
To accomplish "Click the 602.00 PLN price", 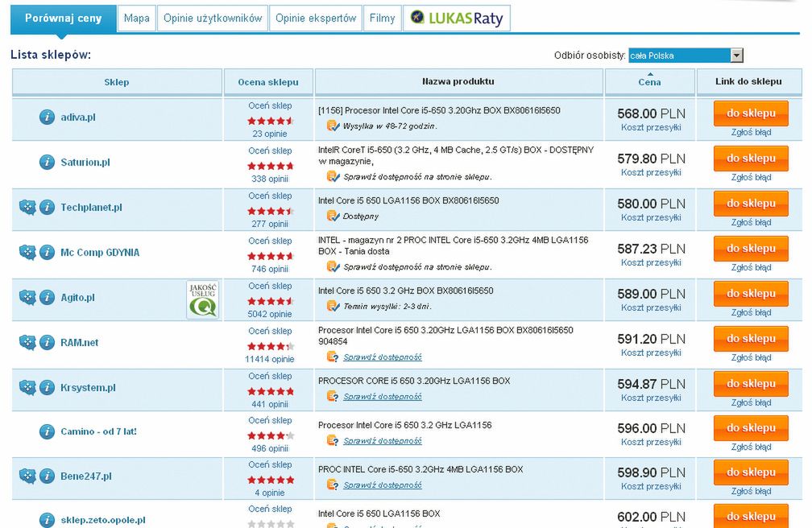I will coord(651,517).
